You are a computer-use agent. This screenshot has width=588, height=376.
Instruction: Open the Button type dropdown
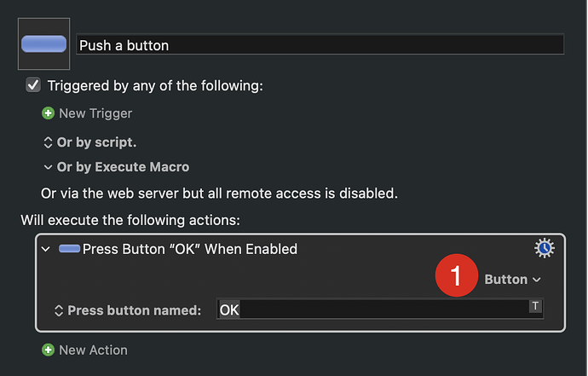point(512,280)
